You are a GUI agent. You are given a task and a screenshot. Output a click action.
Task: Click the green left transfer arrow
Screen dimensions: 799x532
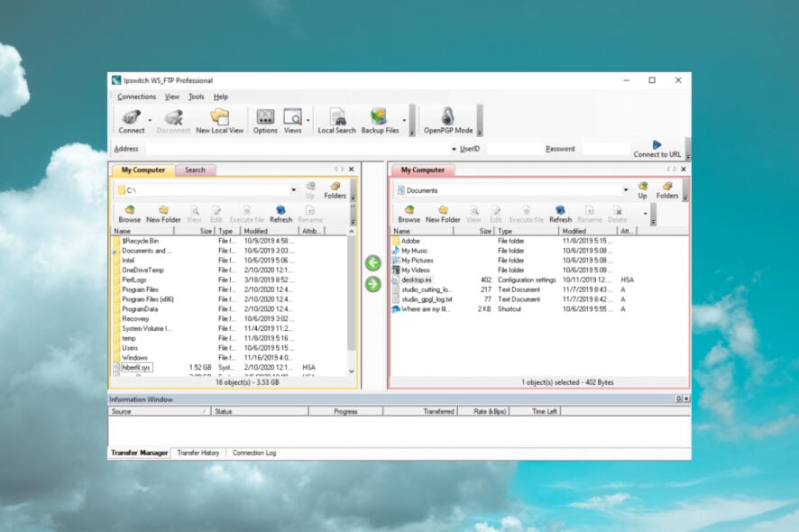(x=373, y=263)
